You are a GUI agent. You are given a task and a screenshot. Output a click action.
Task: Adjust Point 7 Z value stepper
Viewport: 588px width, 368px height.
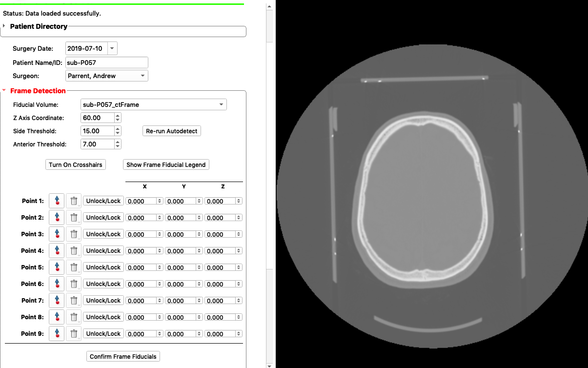click(x=239, y=301)
